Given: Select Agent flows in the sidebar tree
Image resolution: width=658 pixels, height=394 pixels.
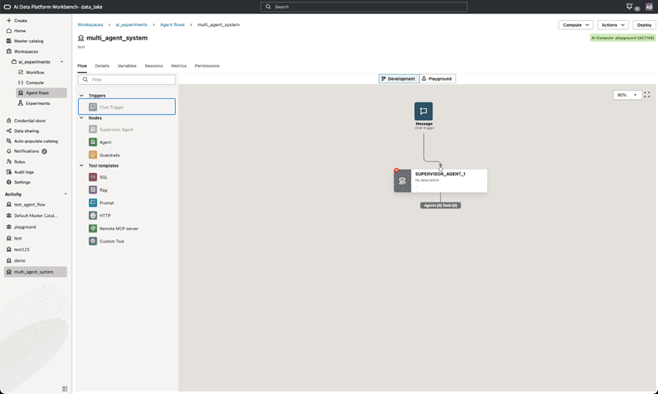Looking at the screenshot, I should click(41, 93).
